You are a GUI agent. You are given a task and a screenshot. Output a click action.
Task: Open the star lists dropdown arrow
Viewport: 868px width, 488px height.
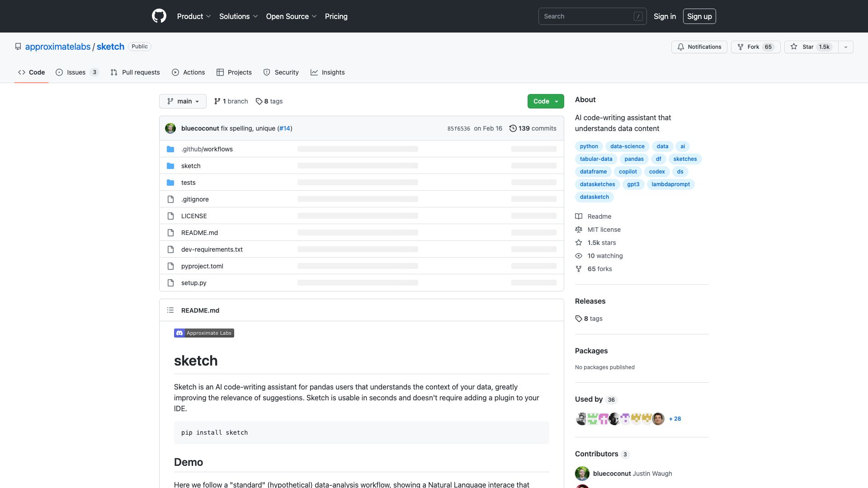[x=845, y=47]
